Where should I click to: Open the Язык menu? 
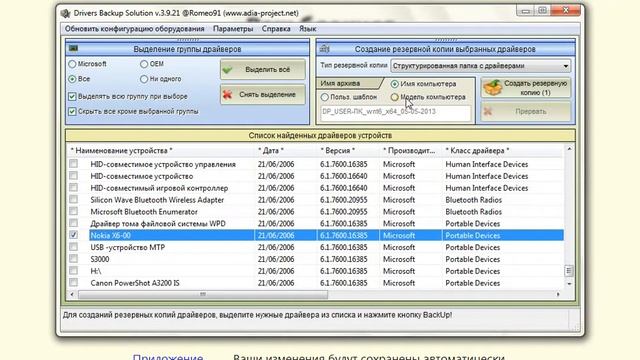click(x=307, y=29)
